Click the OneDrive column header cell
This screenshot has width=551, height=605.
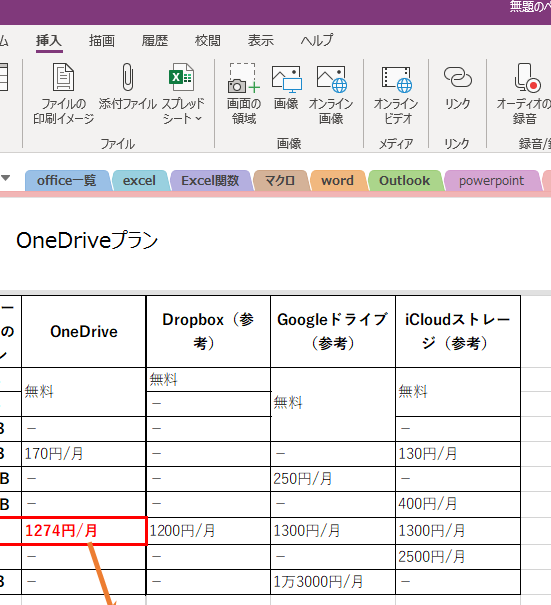(x=84, y=331)
